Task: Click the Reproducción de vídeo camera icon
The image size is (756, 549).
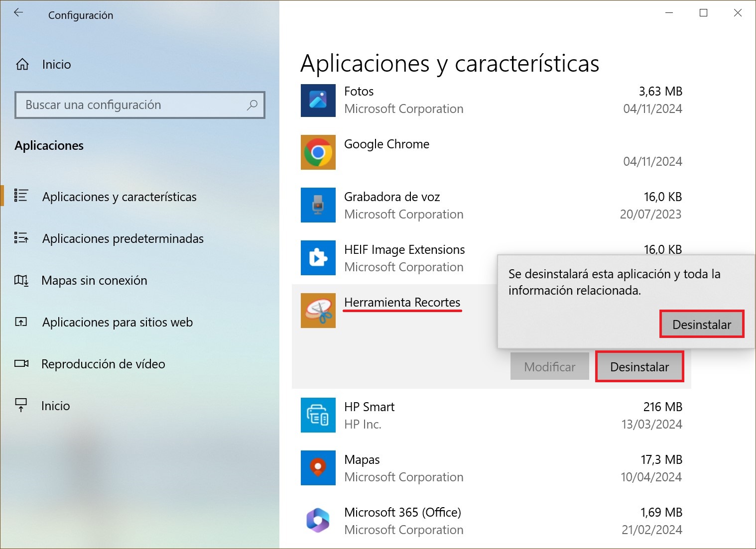Action: click(x=21, y=363)
